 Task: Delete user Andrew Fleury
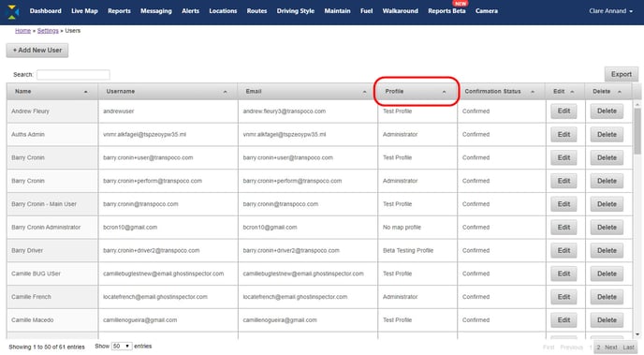tap(607, 111)
